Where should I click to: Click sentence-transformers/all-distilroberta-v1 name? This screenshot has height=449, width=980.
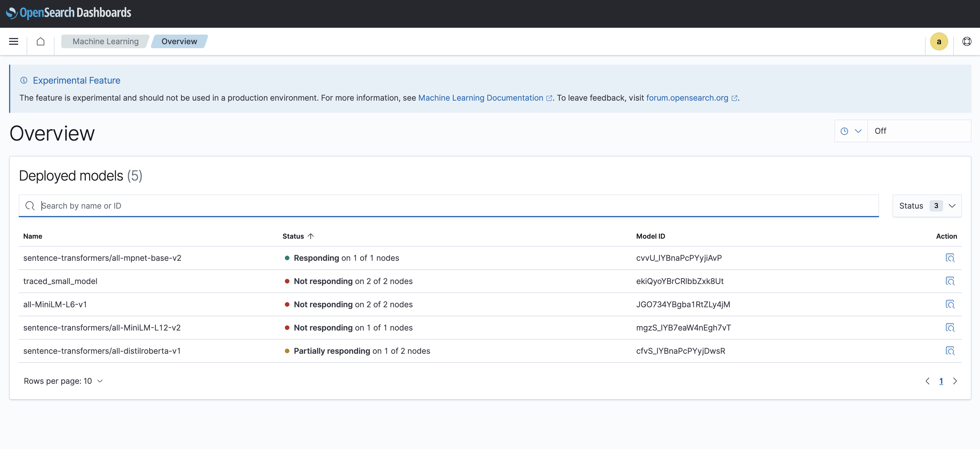(102, 351)
